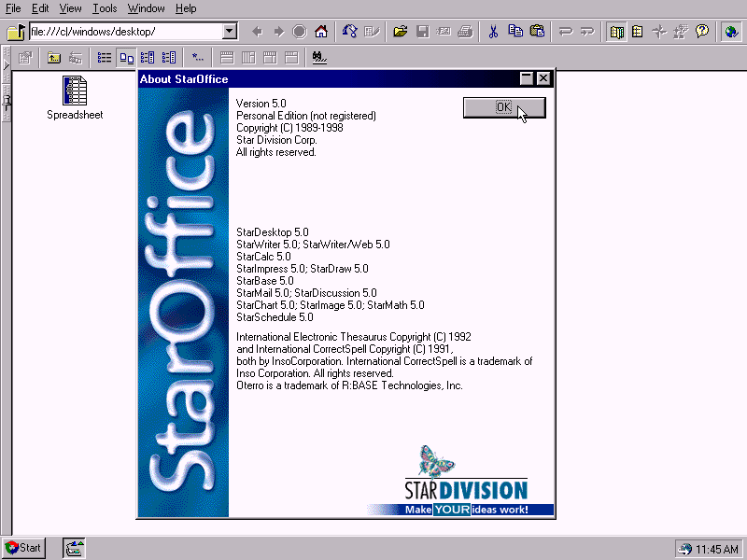The image size is (747, 560).
Task: Close the About StarOffice dialog with X
Action: (x=543, y=78)
